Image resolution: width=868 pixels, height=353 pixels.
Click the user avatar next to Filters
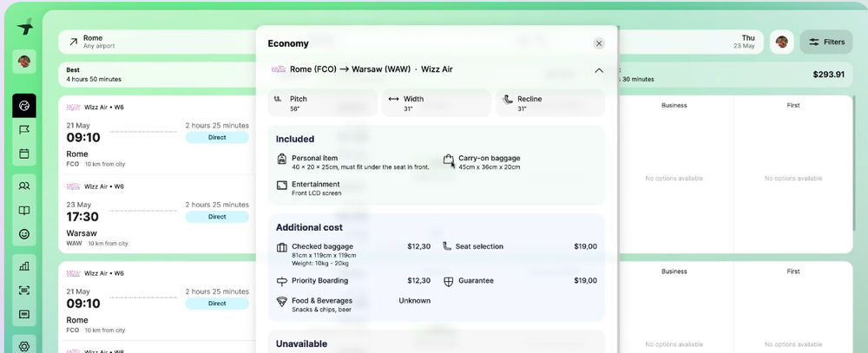pyautogui.click(x=782, y=42)
